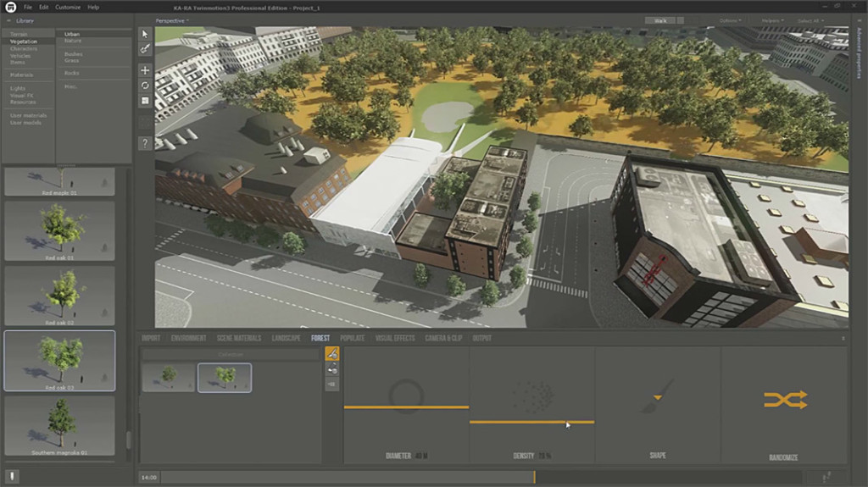Open the Helpers dropdown
The image size is (868, 487).
click(772, 20)
